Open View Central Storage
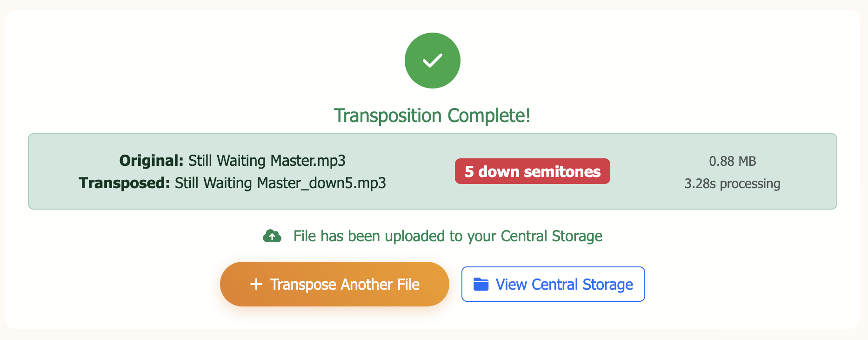This screenshot has height=340, width=868. (553, 284)
